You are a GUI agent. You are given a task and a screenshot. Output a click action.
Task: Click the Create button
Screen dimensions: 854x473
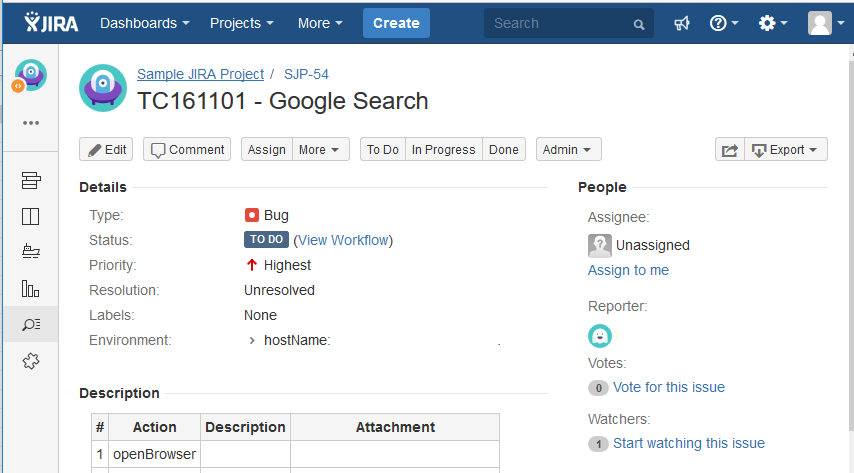click(396, 23)
